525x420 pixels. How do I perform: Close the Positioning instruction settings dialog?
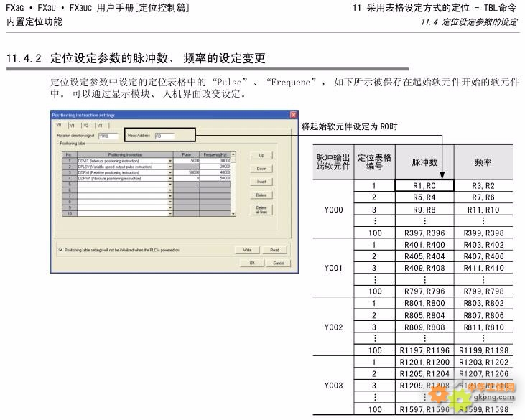[293, 115]
